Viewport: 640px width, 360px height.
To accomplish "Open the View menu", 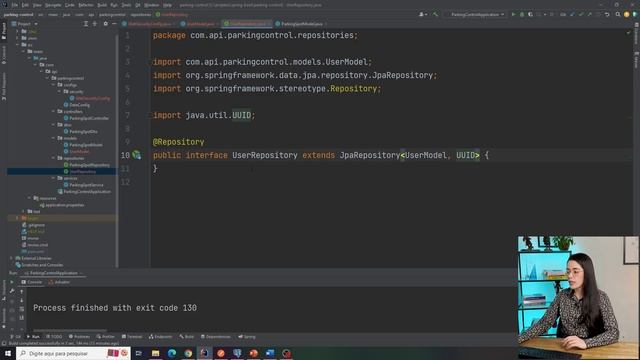I will [37, 5].
